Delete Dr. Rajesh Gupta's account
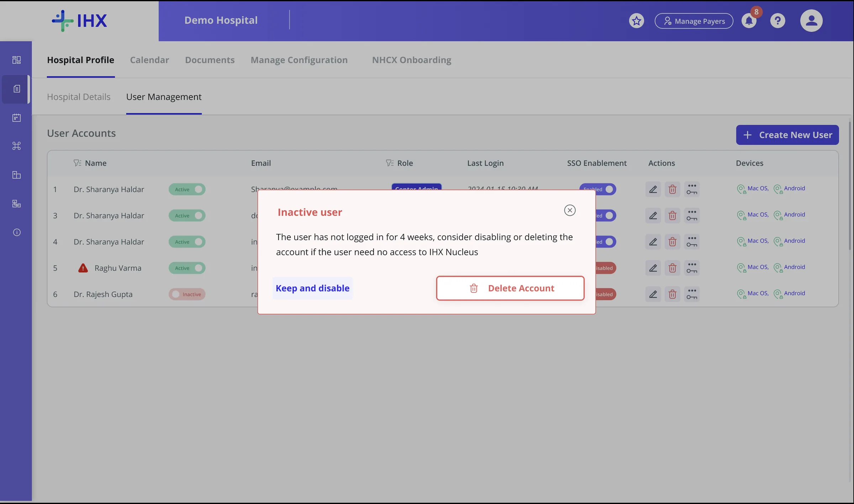The image size is (854, 504). pos(672,295)
